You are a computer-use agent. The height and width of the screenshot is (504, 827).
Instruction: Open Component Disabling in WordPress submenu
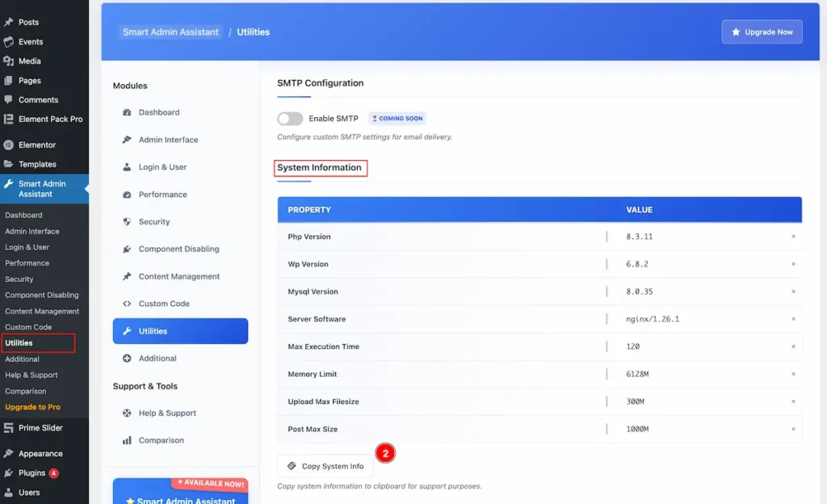pyautogui.click(x=42, y=296)
